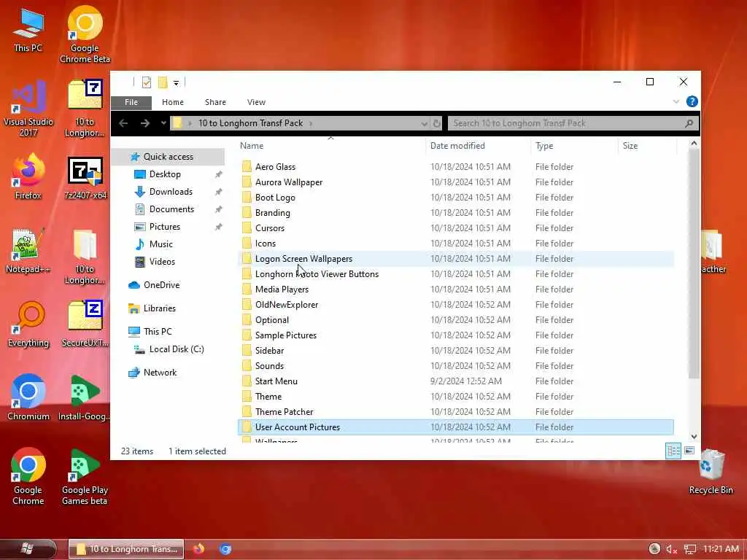Viewport: 747px width, 560px height.
Task: Open the recent locations dropdown
Action: (x=163, y=122)
